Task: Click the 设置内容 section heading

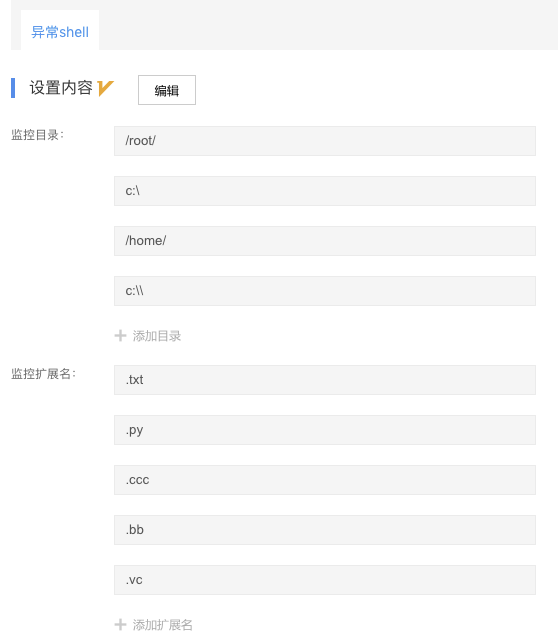Action: 61,88
